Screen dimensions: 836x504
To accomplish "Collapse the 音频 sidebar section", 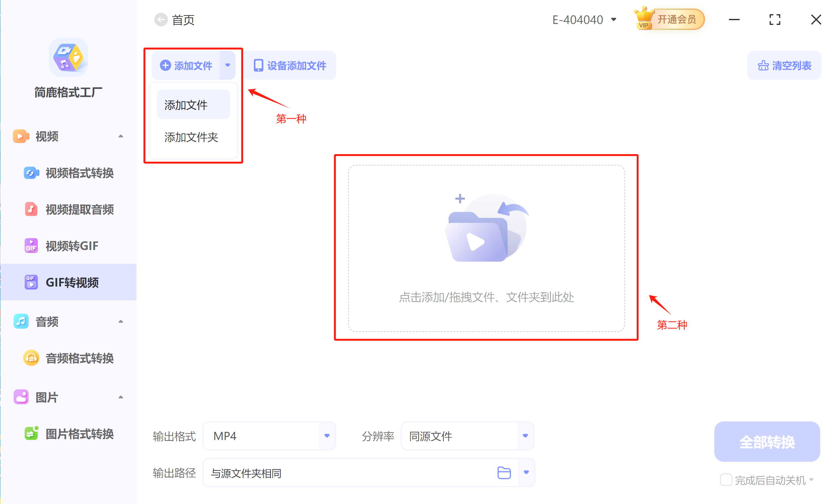I will click(x=120, y=322).
